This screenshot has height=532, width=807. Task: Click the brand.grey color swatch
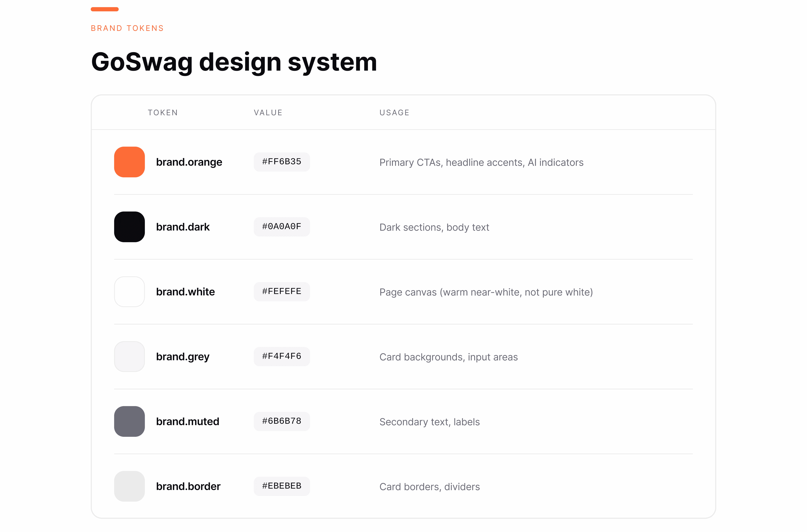(x=129, y=357)
